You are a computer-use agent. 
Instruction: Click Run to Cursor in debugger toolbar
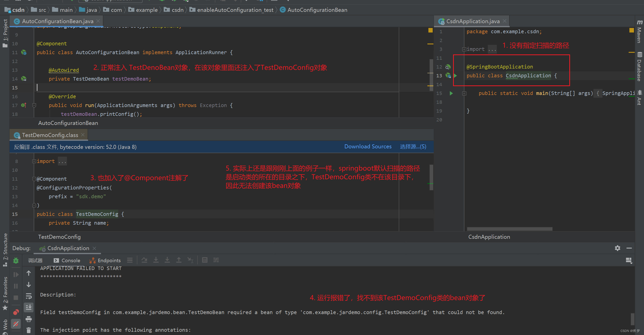click(x=190, y=260)
